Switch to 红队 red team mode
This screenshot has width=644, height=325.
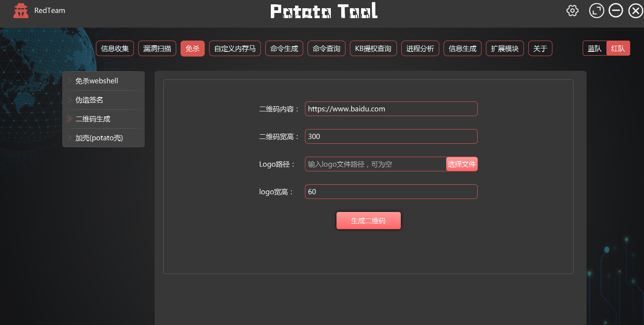[x=618, y=48]
